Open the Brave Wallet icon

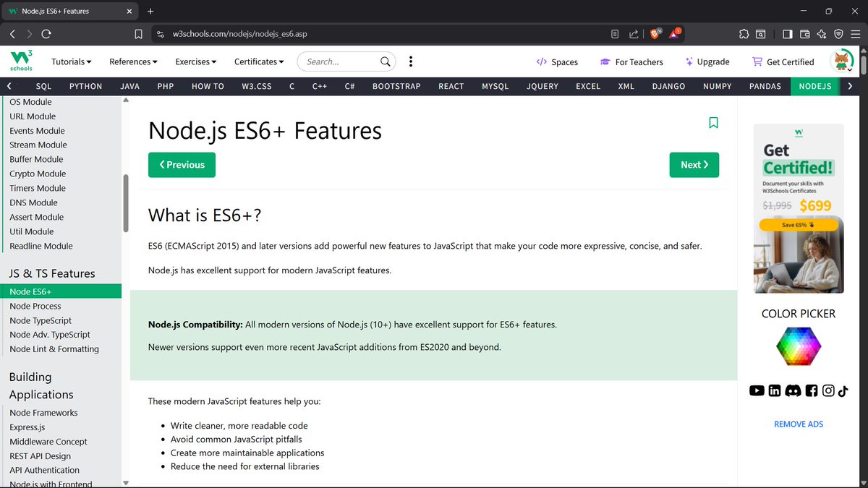click(x=804, y=34)
